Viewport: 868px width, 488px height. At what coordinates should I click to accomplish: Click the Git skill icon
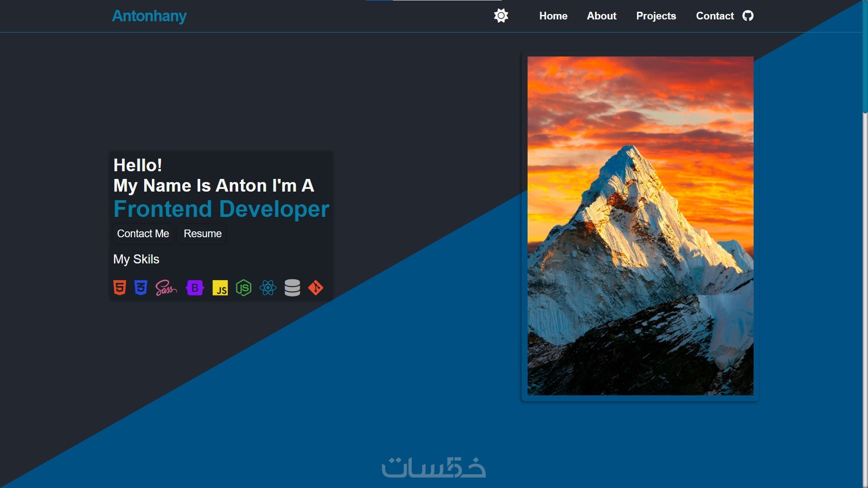point(316,288)
